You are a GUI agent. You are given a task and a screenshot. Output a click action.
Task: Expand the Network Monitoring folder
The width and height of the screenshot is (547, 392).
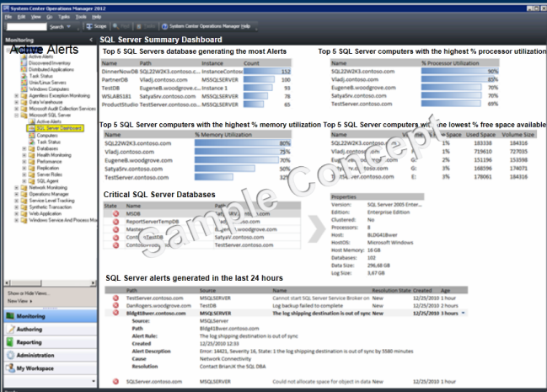coord(16,187)
